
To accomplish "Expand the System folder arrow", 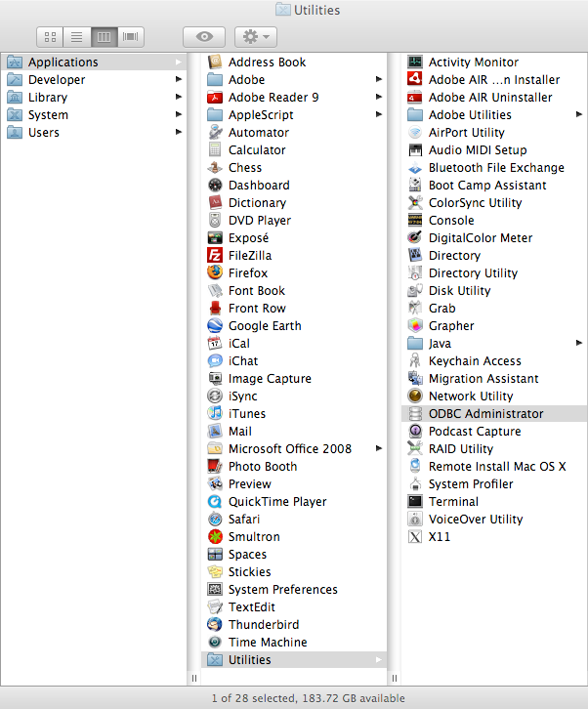I will click(x=179, y=114).
